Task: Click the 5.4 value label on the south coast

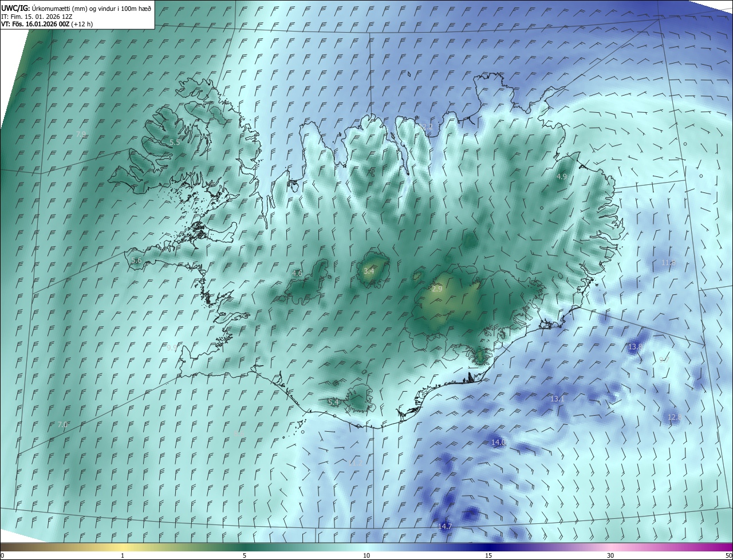Action: pos(333,403)
